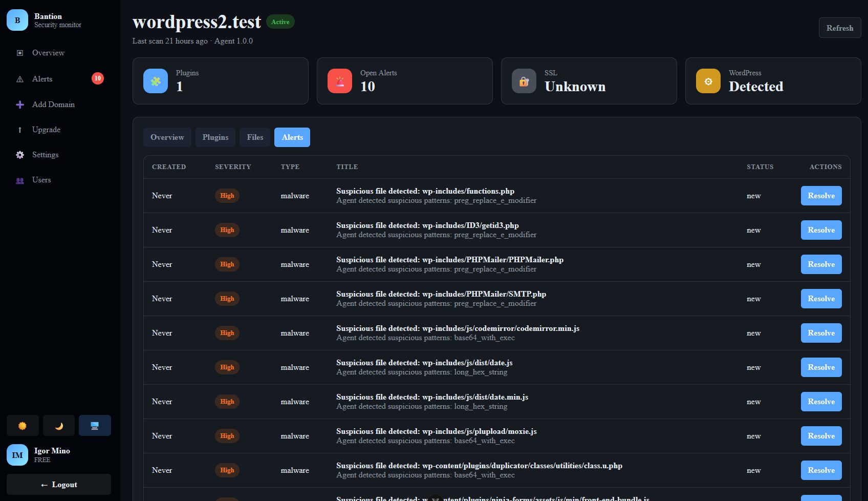Screen dimensions: 868x501
Task: Click the Settings gear icon
Action: 20,155
